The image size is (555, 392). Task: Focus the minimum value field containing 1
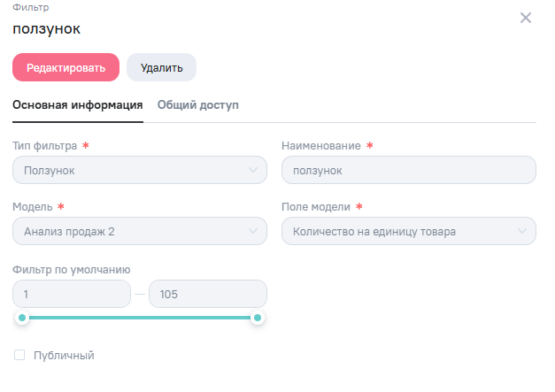pos(71,294)
